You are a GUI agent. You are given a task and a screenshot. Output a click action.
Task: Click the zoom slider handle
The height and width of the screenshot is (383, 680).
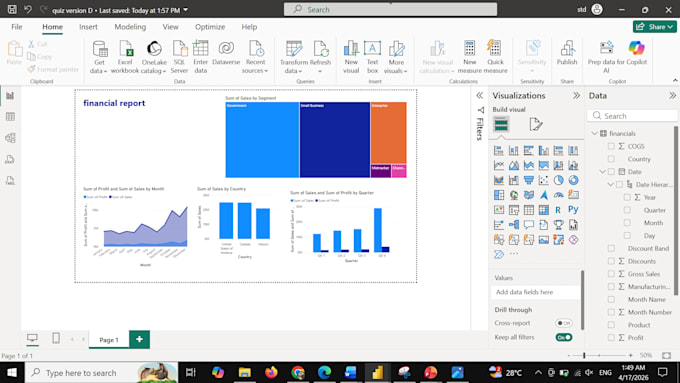coord(584,355)
